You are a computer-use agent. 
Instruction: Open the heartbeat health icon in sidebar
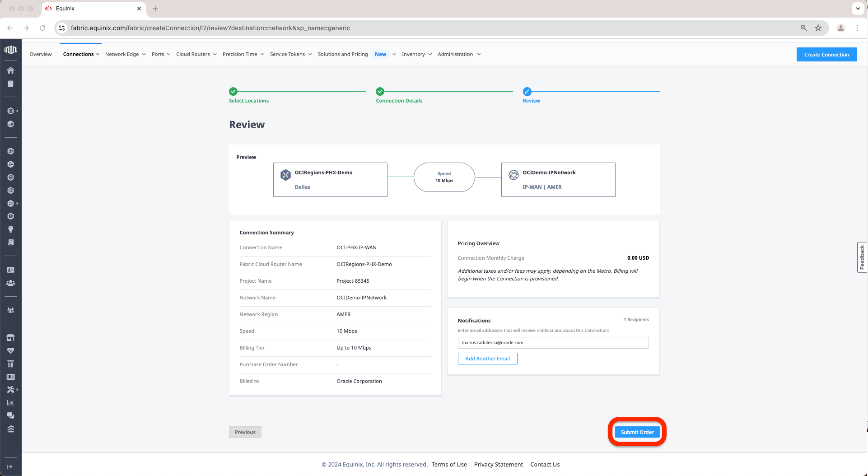(x=10, y=351)
